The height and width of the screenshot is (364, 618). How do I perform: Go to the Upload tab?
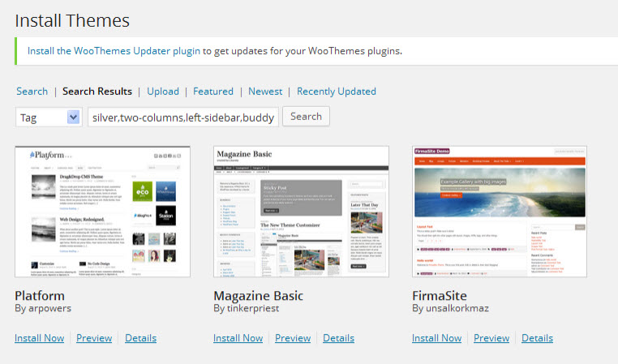tap(163, 92)
